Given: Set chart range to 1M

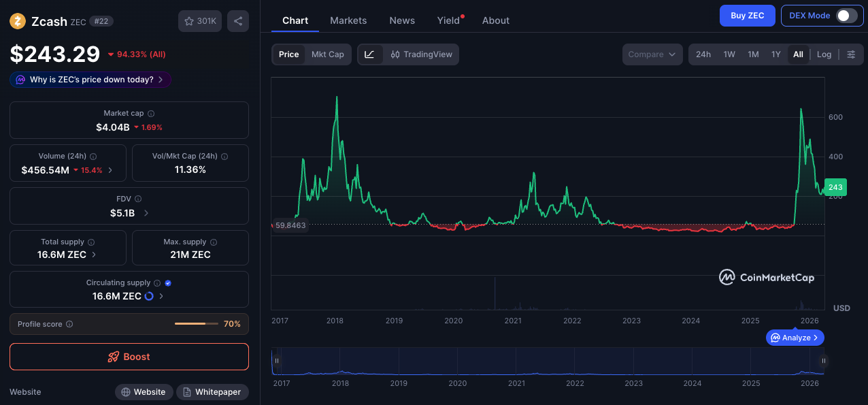Looking at the screenshot, I should tap(753, 54).
